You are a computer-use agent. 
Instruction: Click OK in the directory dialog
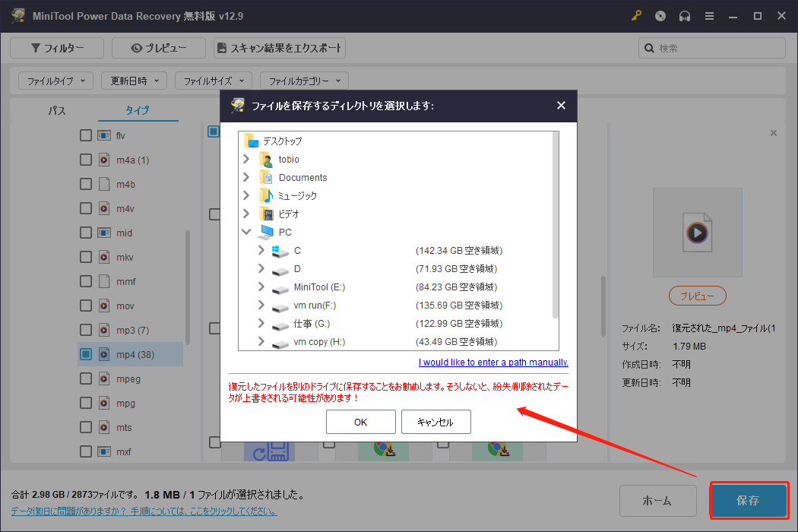pyautogui.click(x=361, y=422)
